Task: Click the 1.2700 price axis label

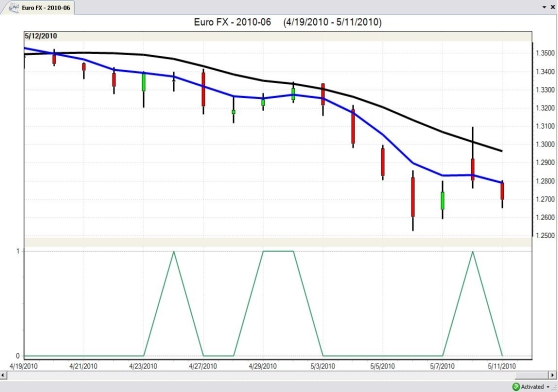Action: coord(545,199)
